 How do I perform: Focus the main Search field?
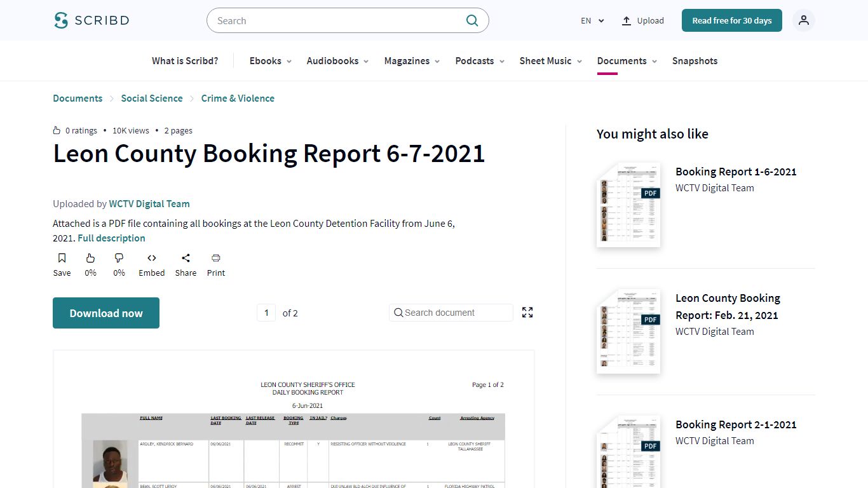coord(348,20)
